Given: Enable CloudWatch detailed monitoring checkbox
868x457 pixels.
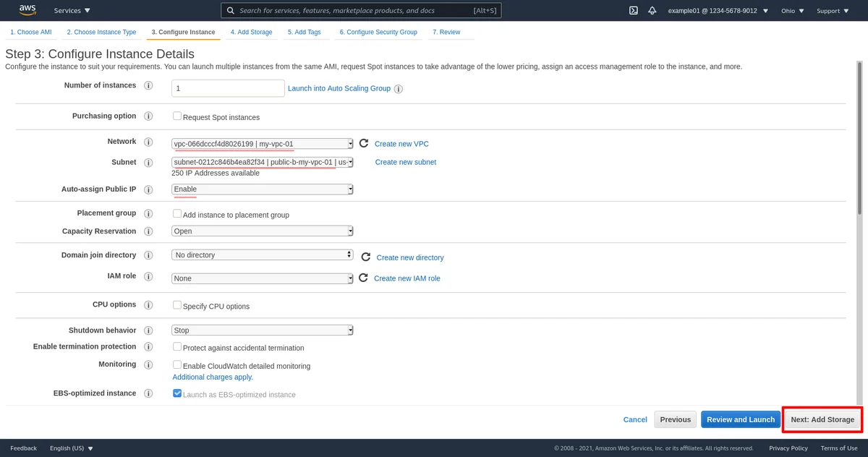Looking at the screenshot, I should 177,365.
